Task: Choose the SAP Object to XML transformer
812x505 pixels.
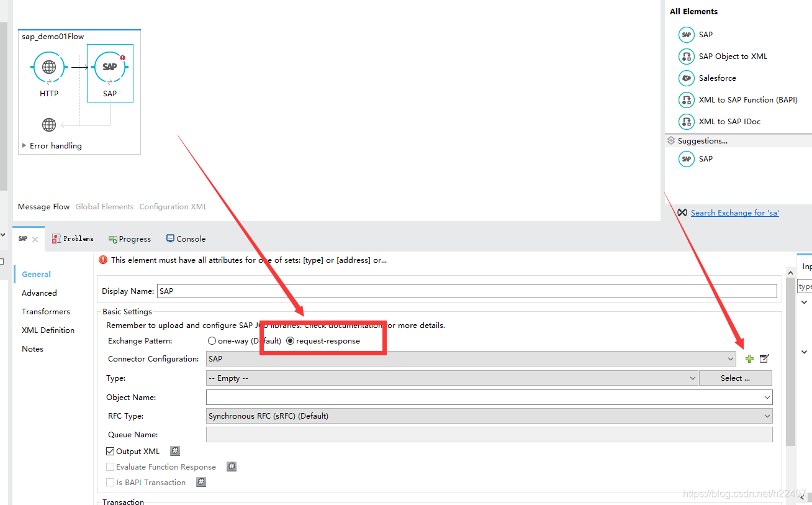Action: (x=723, y=57)
